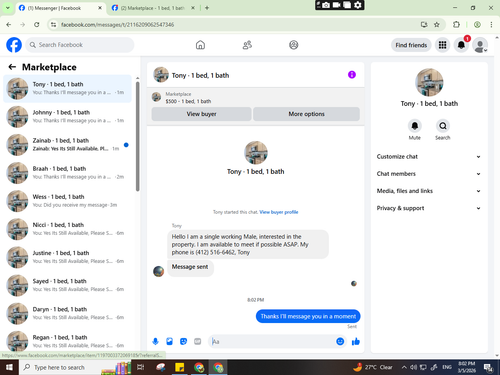Click Tony's message with phone number
The width and height of the screenshot is (500, 375).
click(248, 244)
